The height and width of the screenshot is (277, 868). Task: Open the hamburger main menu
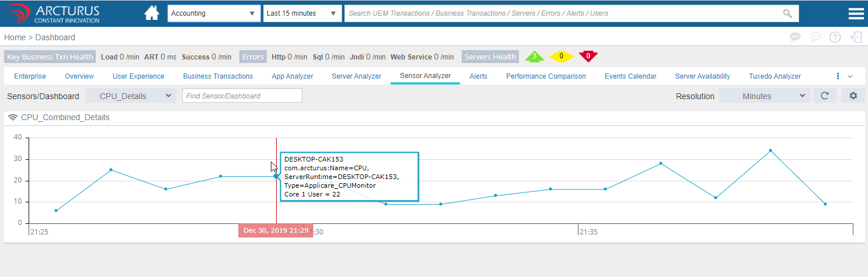pos(856,14)
